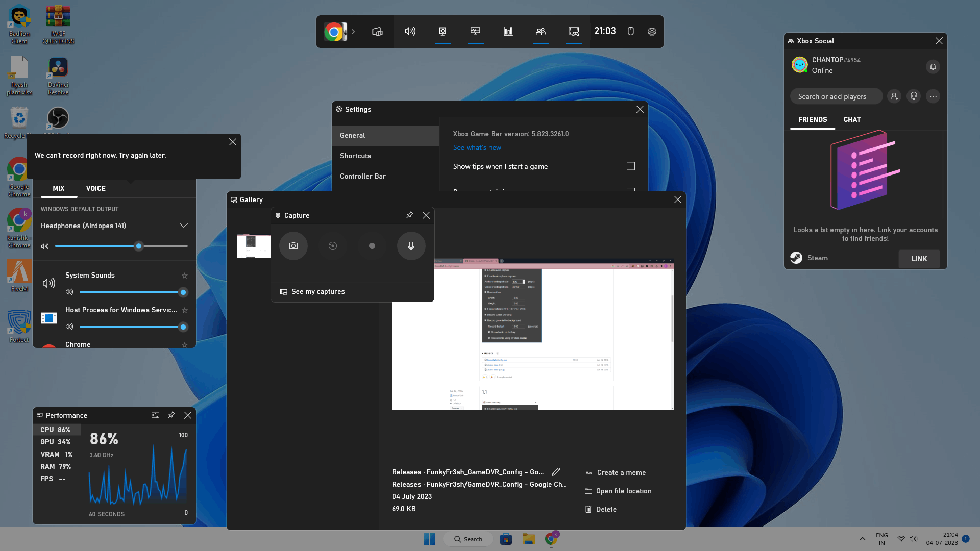Open notifications bell in Xbox Social
Viewport: 980px width, 551px height.
click(x=933, y=67)
